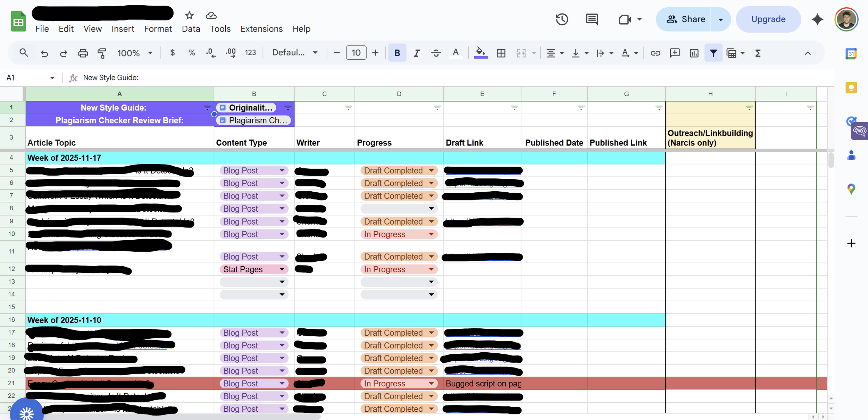This screenshot has width=868, height=420.
Task: Click the Gemini sparkle icon
Action: point(817,19)
